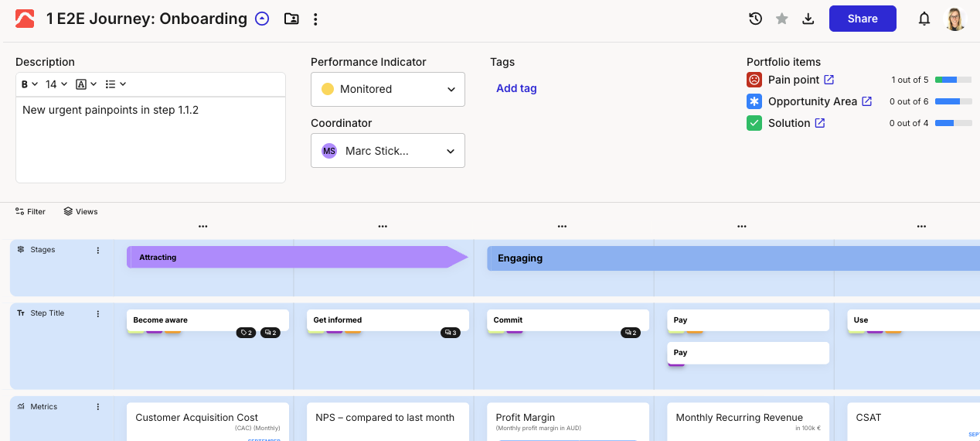Viewport: 980px width, 441px height.
Task: Open the Step Title row options menu
Action: click(98, 313)
